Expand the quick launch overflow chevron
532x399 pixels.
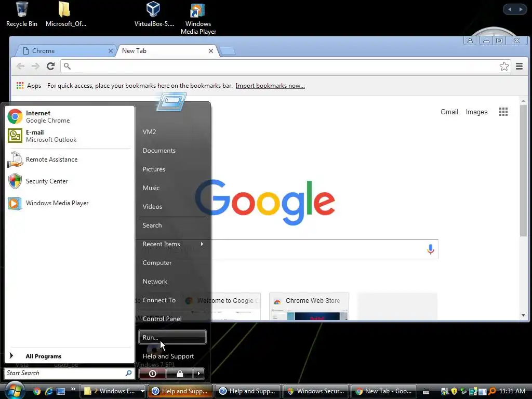(73, 389)
